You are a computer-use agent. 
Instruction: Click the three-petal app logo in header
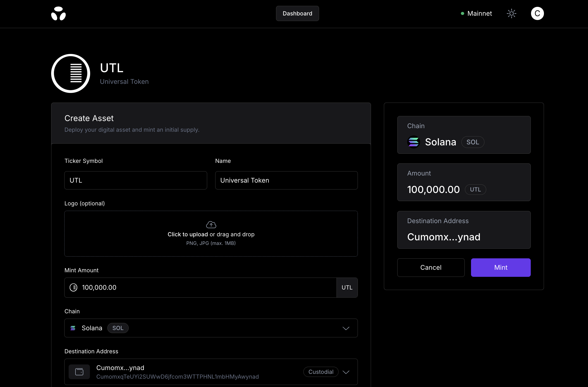(x=58, y=13)
